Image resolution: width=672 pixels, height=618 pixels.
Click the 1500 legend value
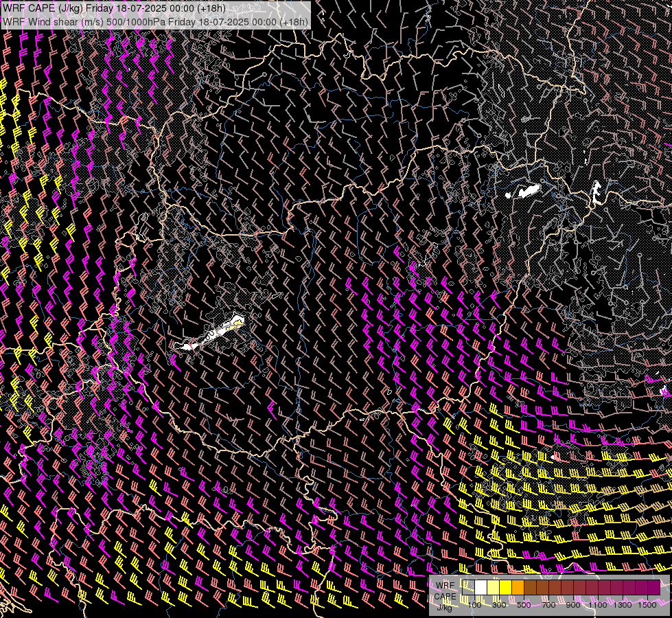pyautogui.click(x=647, y=605)
